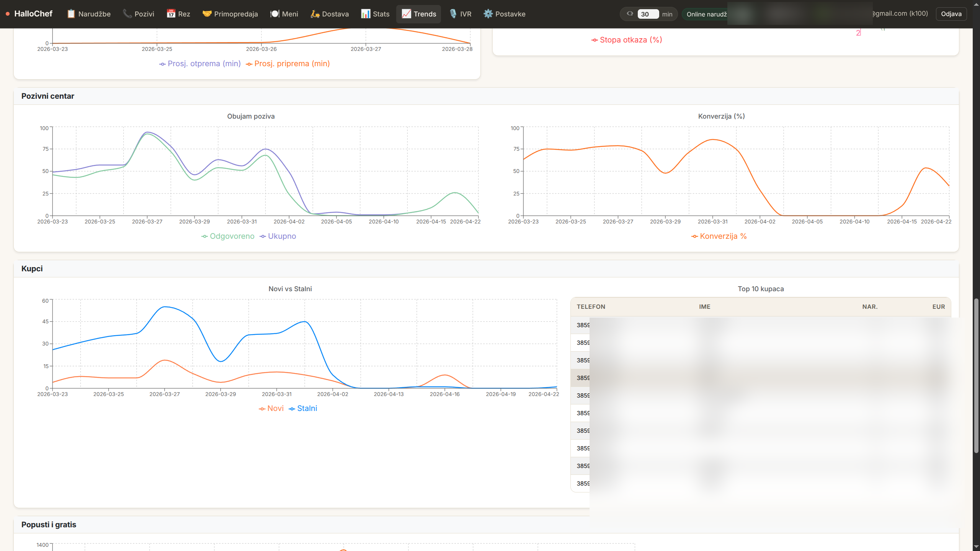Click the Stats bar chart icon
The height and width of the screenshot is (551, 980).
point(366,14)
